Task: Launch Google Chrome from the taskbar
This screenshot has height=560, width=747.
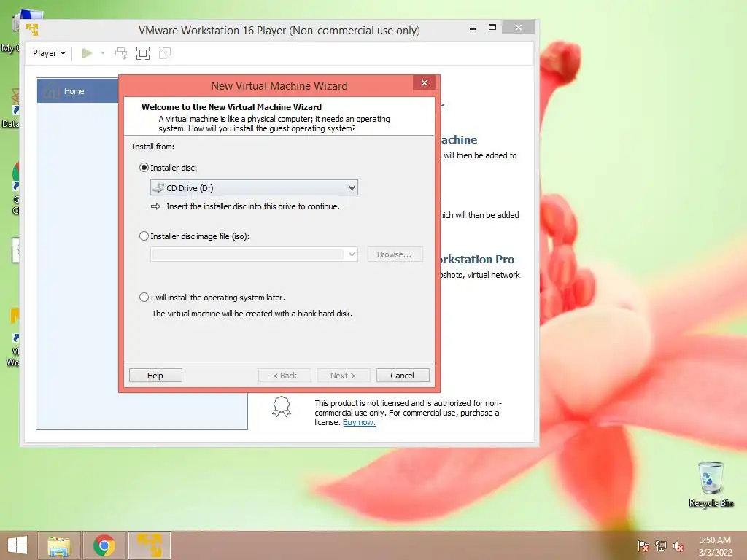Action: coord(104,545)
